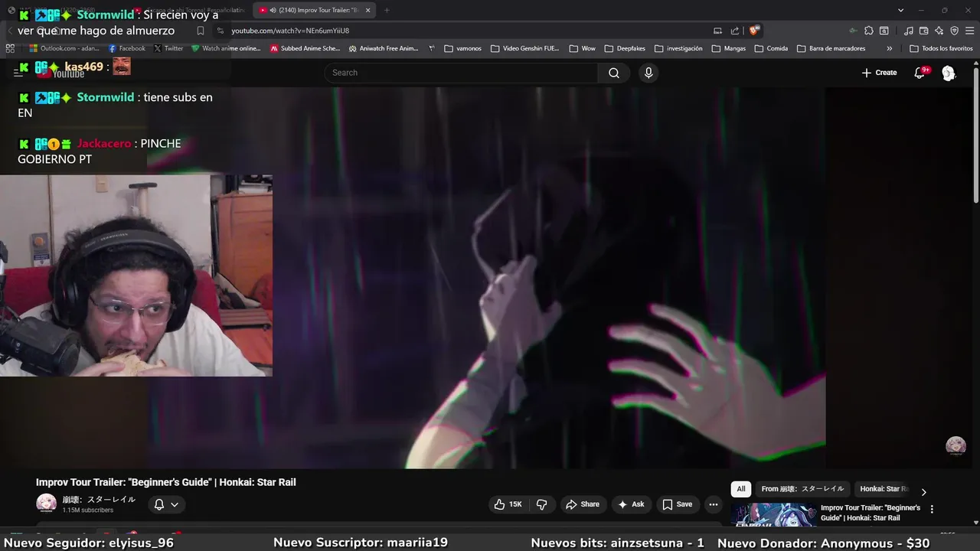The width and height of the screenshot is (980, 551).
Task: Open the Brave Shields lion icon
Action: pos(754,31)
